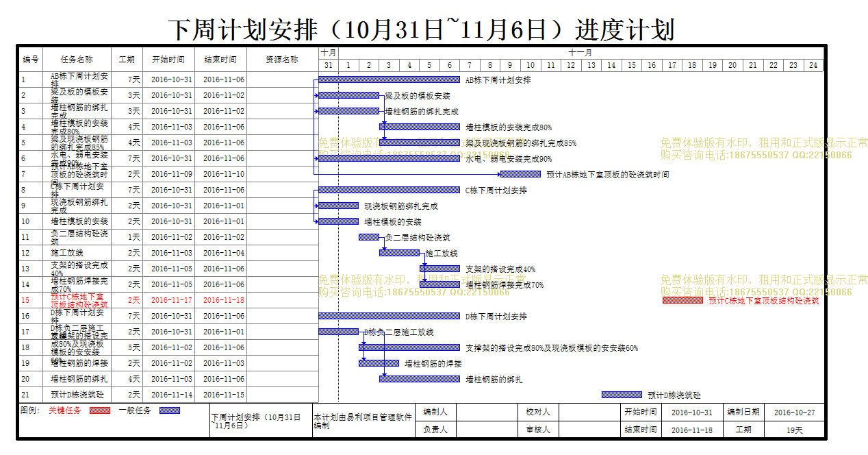
Task: Click the blue 一般任务 legend swatch
Action: (x=170, y=410)
